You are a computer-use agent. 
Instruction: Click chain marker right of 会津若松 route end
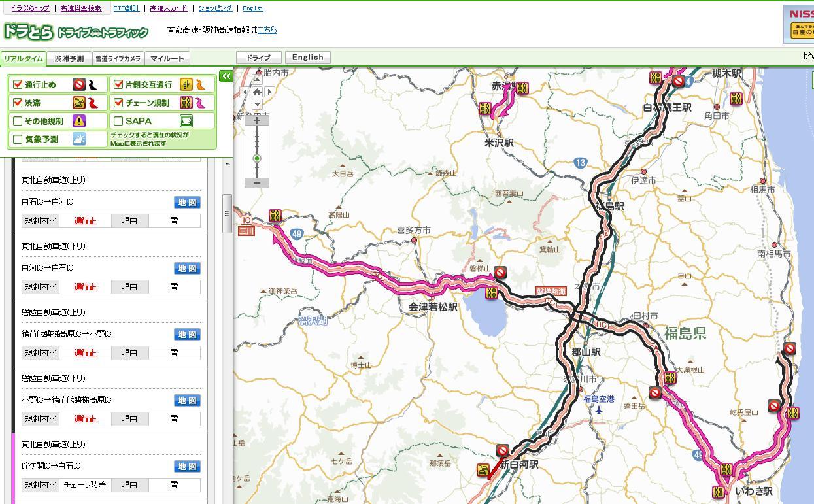point(491,293)
